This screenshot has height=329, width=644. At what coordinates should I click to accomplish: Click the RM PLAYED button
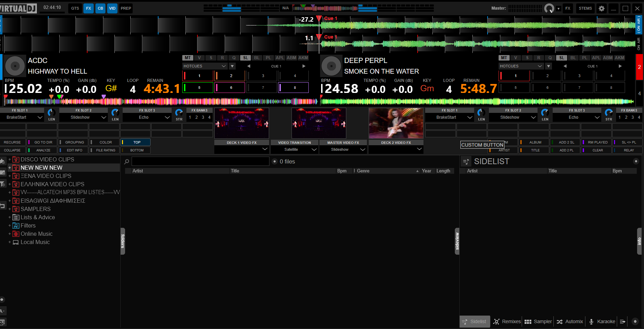pos(596,142)
